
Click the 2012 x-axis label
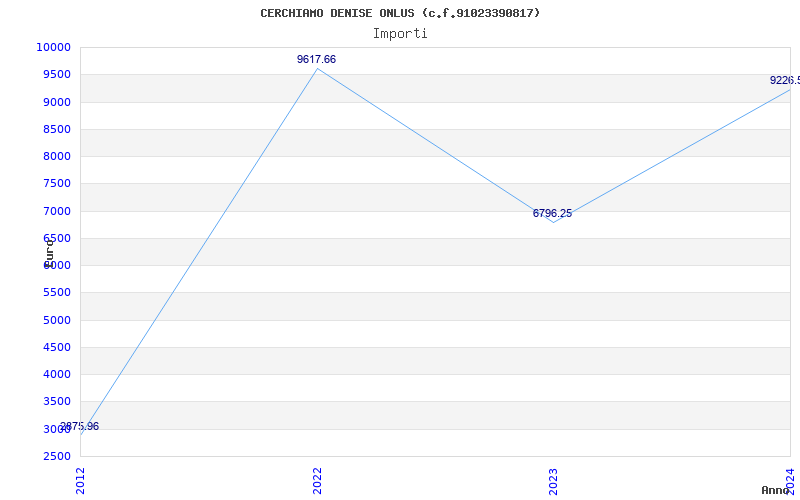pos(80,481)
